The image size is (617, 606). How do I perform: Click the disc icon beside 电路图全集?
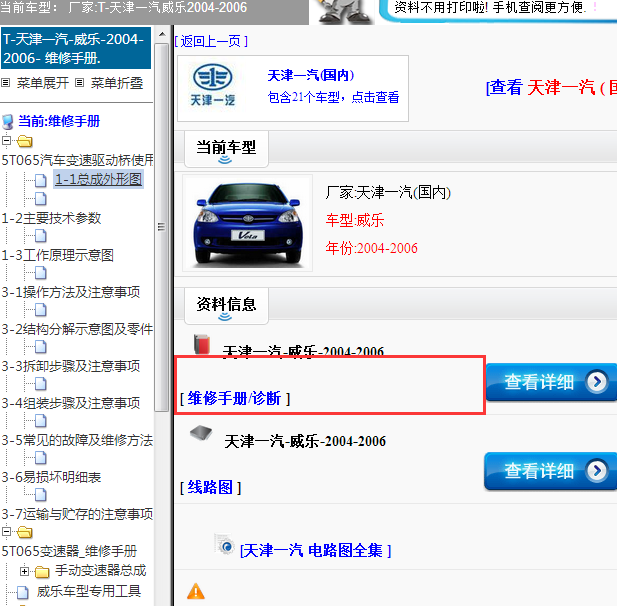tap(225, 545)
